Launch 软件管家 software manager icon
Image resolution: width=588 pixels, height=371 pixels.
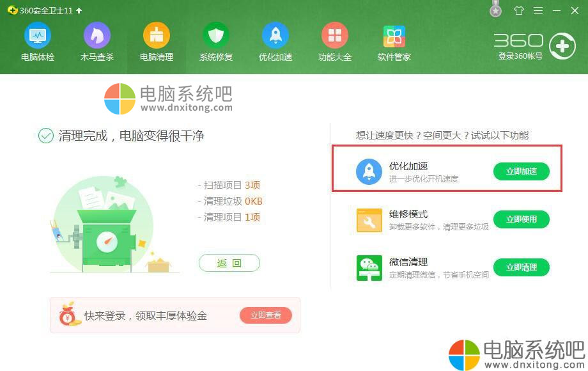click(x=394, y=36)
